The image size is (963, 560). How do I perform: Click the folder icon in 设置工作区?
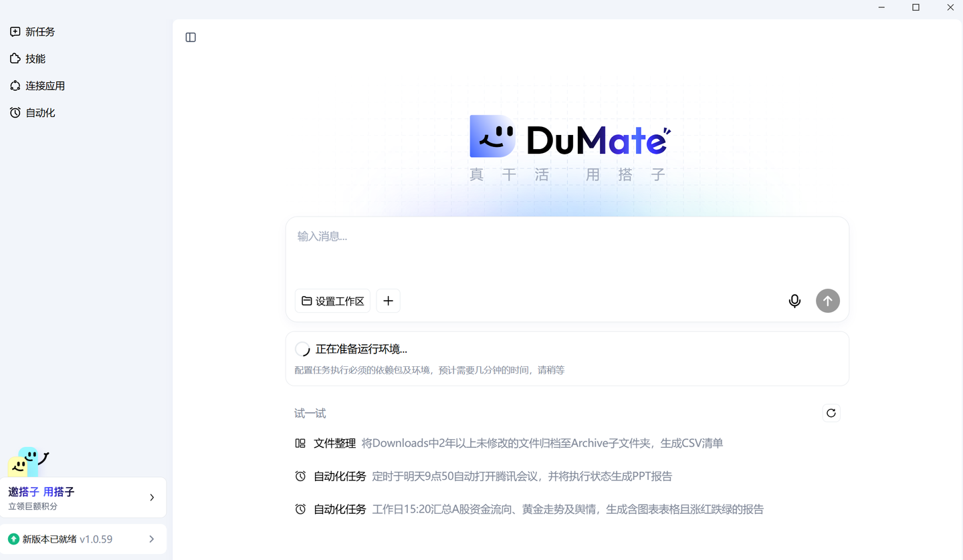(306, 301)
